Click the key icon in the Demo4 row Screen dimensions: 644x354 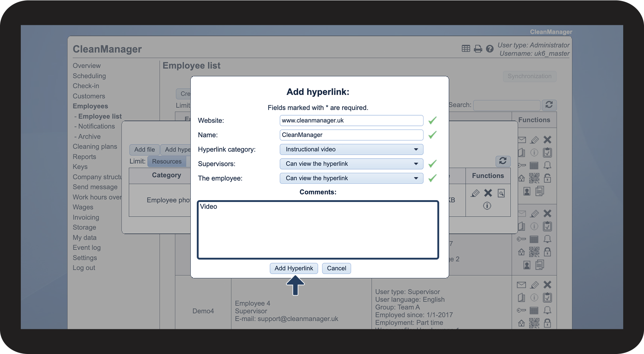point(522,311)
